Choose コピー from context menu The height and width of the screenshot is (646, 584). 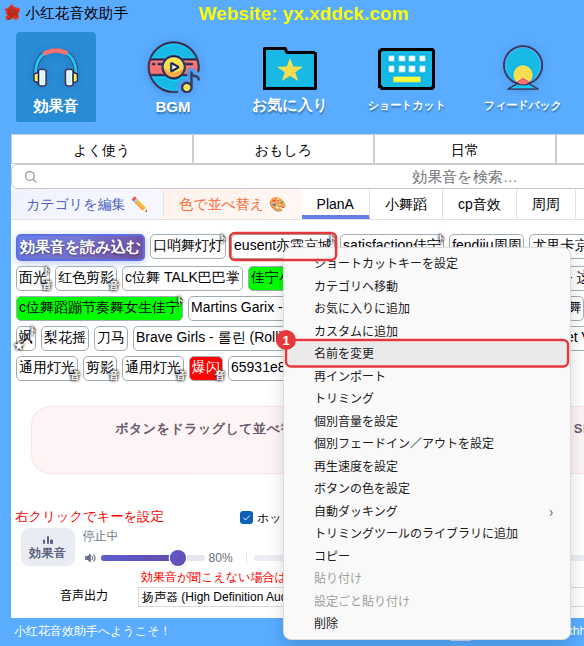427,556
